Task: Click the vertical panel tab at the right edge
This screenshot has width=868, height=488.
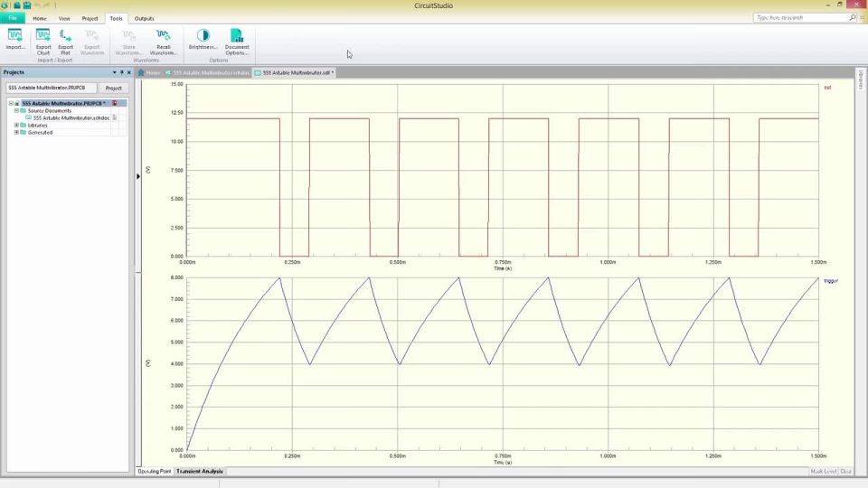Action: coord(861,80)
